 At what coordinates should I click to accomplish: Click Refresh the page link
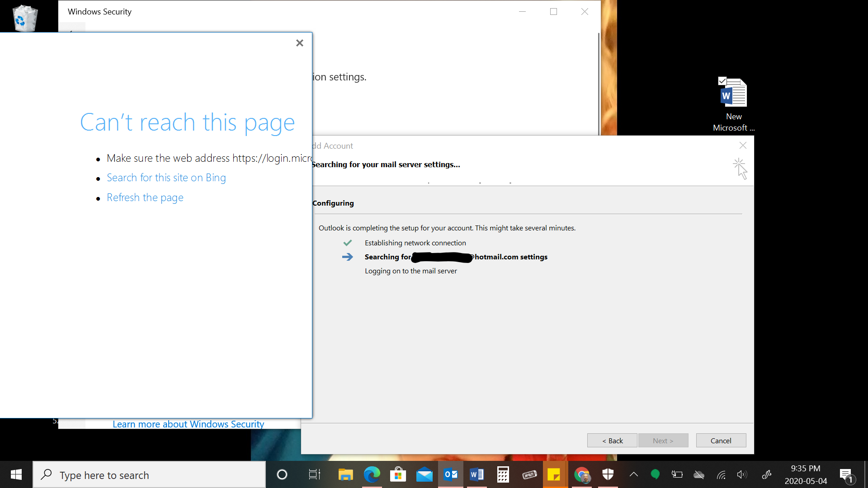pyautogui.click(x=145, y=197)
